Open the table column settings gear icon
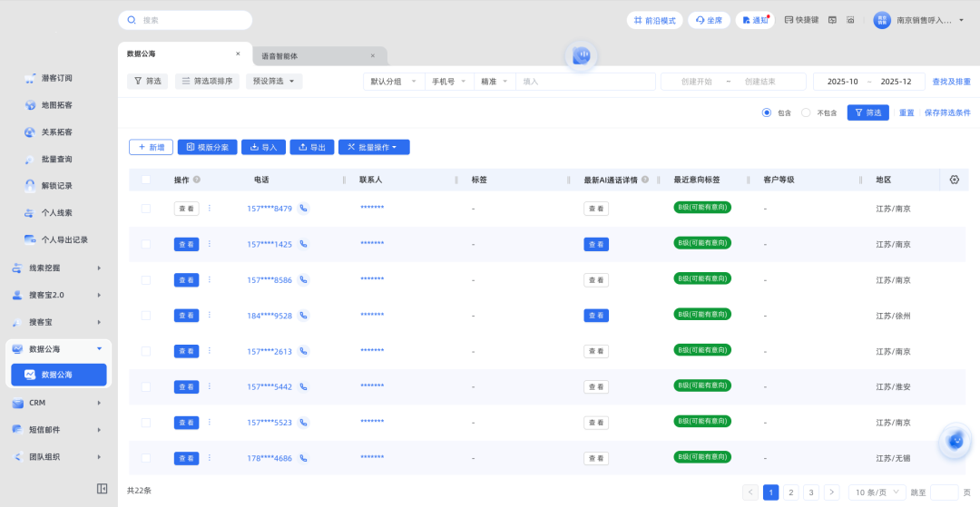The image size is (980, 507). (954, 180)
